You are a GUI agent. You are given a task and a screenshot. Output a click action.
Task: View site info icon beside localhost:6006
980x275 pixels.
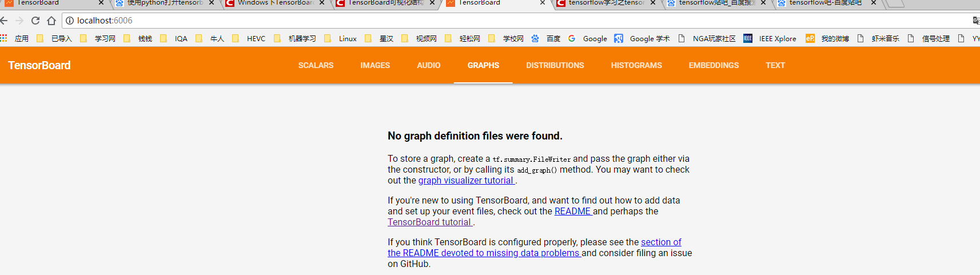tap(70, 21)
